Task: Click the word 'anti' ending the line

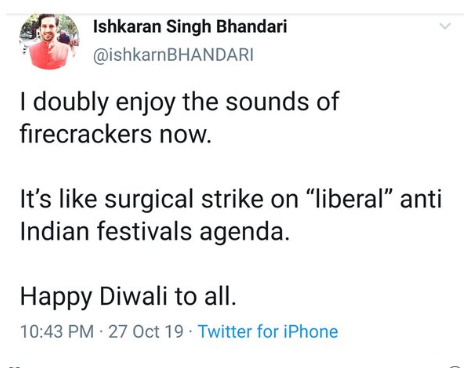Action: 421,199
